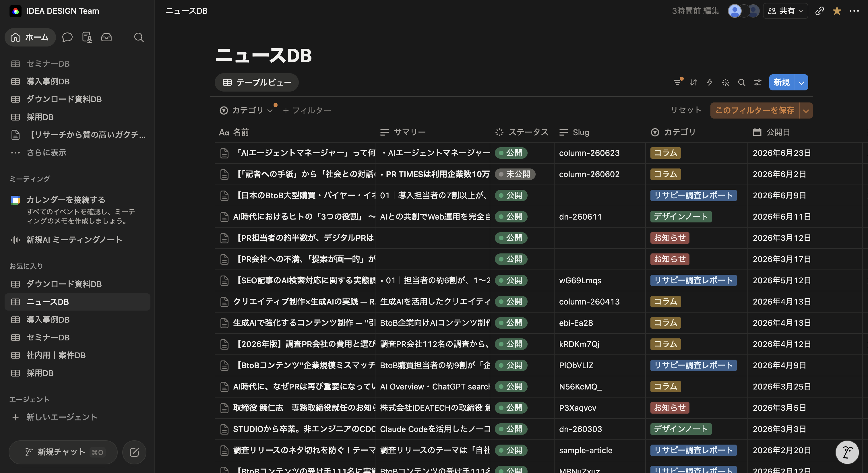The height and width of the screenshot is (473, 868).
Task: Click the ニュースDB breadcrumb in header
Action: tap(186, 11)
